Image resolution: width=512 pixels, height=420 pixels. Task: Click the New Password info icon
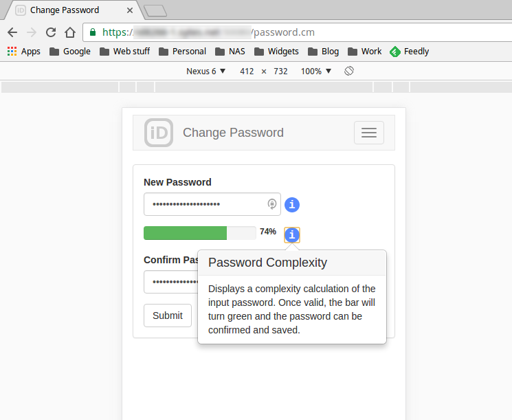[x=292, y=205]
